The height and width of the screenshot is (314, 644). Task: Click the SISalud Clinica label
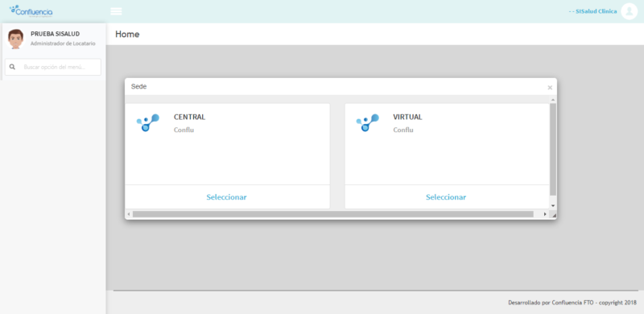(592, 11)
